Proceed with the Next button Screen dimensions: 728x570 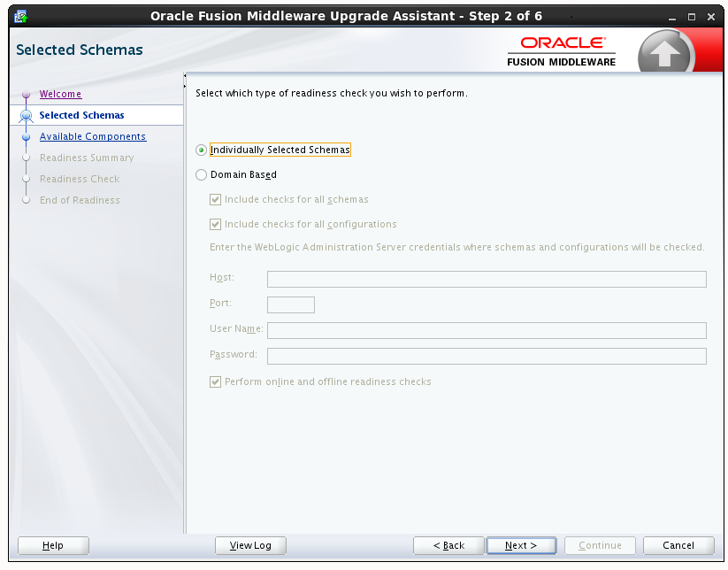(x=521, y=545)
